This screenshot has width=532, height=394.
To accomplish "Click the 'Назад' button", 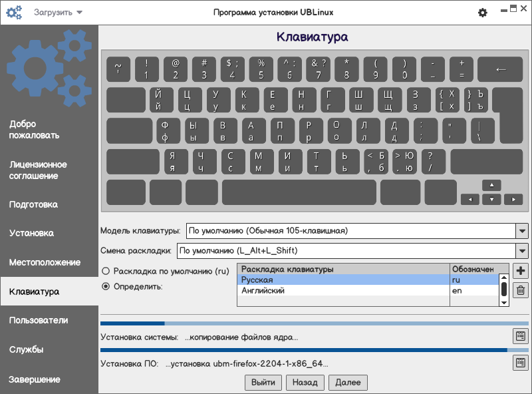I will point(305,382).
